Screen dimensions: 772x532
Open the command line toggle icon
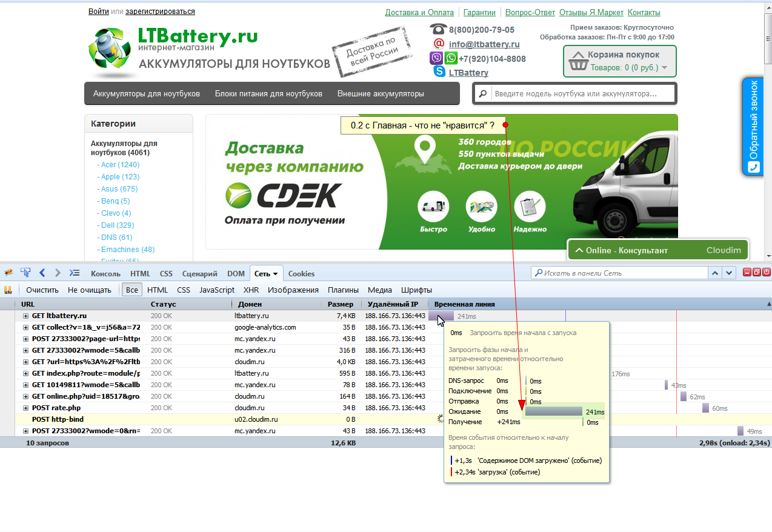74,273
